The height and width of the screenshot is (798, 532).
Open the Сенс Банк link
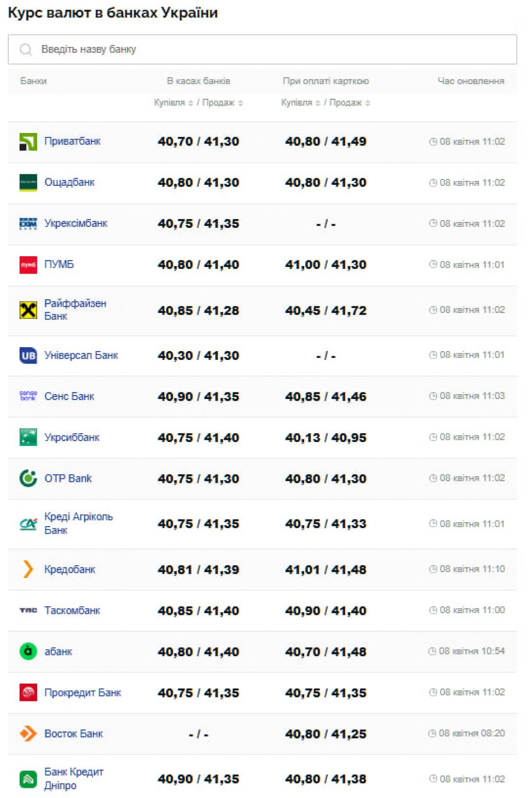[x=69, y=396]
